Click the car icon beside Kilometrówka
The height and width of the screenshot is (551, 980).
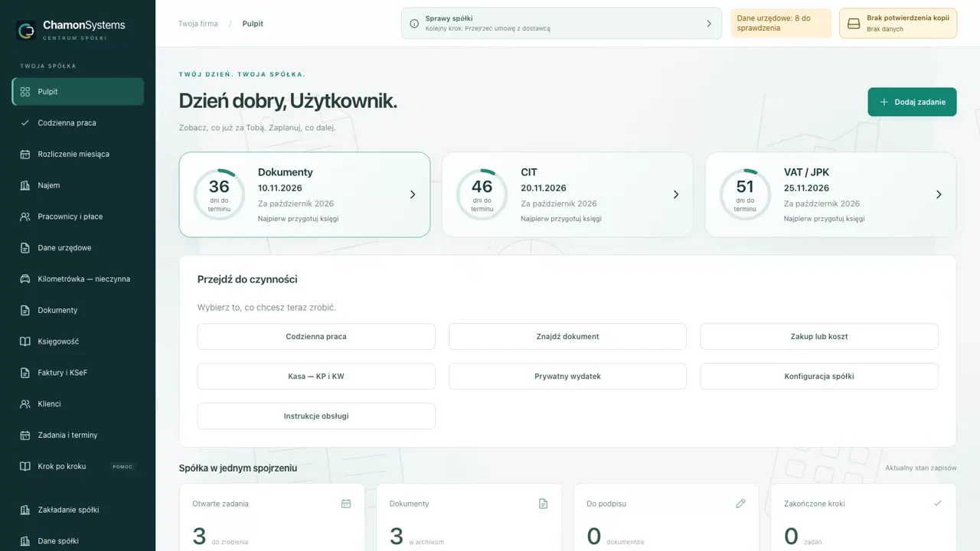click(25, 279)
